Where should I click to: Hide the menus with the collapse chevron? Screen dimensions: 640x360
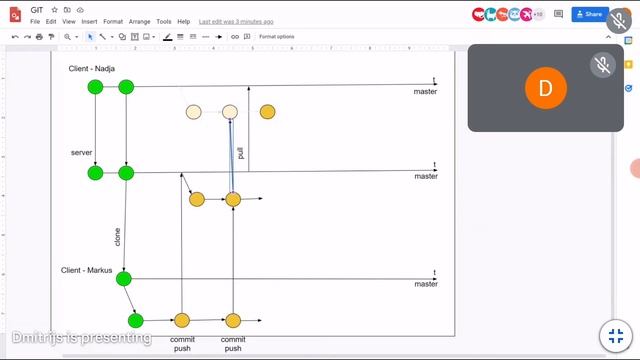click(609, 37)
